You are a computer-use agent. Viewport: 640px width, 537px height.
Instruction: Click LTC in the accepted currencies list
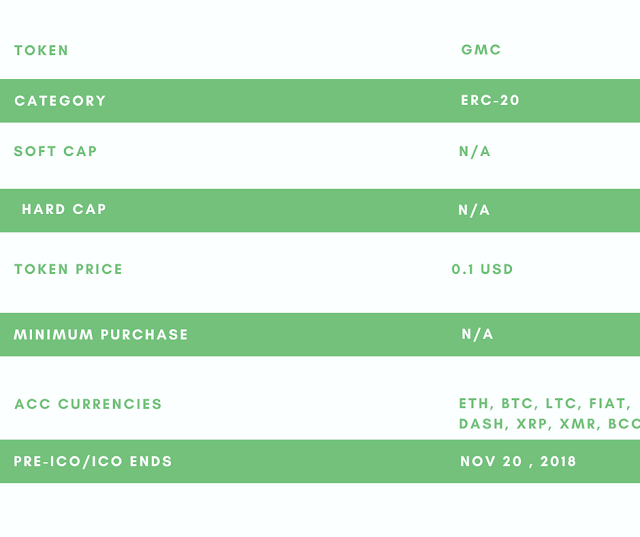(561, 404)
